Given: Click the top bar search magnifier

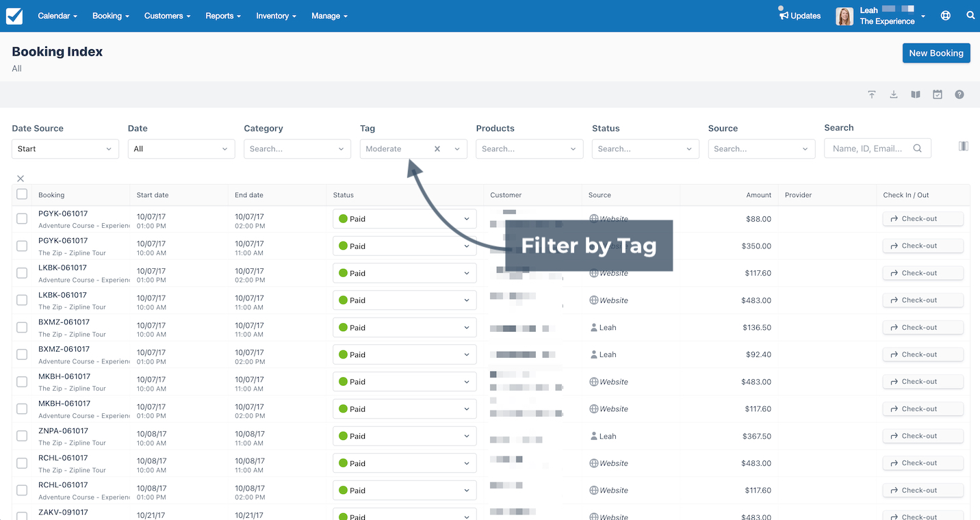Looking at the screenshot, I should 970,15.
